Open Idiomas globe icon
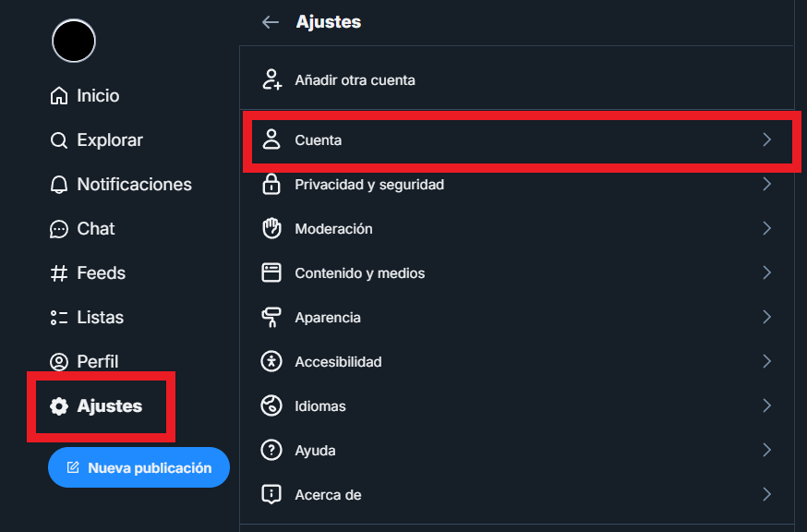807x532 pixels. 271,405
